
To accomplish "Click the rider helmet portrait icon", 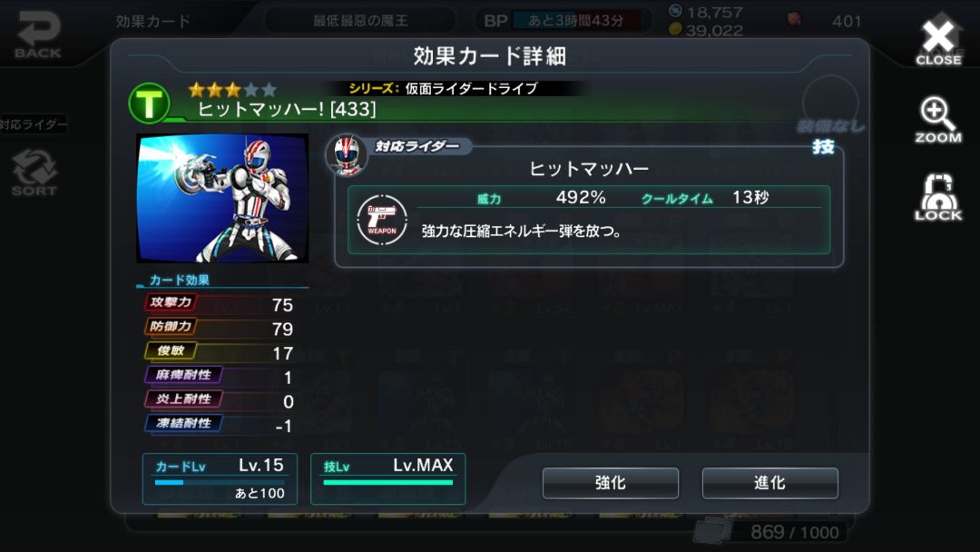I will 347,155.
